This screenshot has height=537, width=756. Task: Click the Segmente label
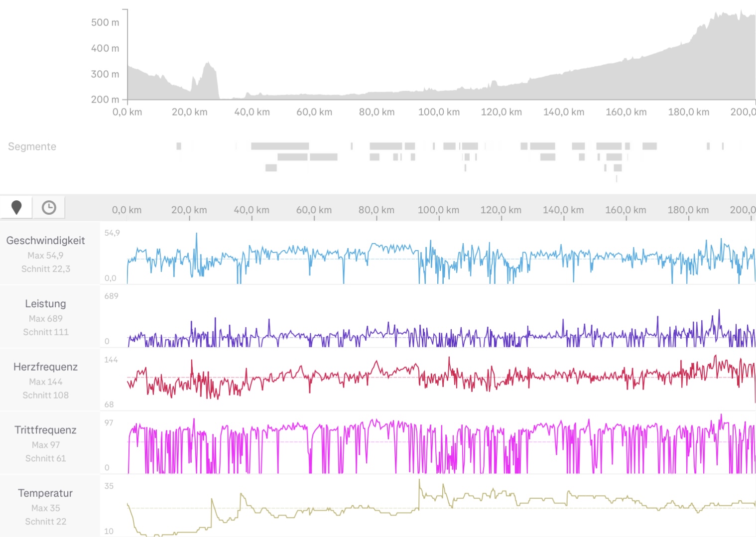[x=32, y=146]
